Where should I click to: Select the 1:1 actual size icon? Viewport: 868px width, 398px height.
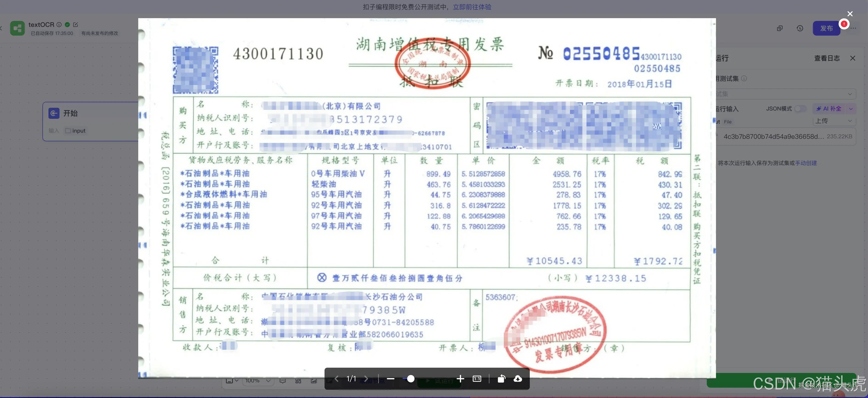coord(477,379)
